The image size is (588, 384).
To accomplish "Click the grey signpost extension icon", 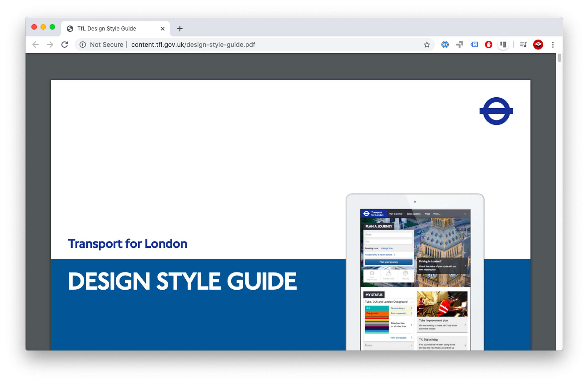I will click(460, 45).
